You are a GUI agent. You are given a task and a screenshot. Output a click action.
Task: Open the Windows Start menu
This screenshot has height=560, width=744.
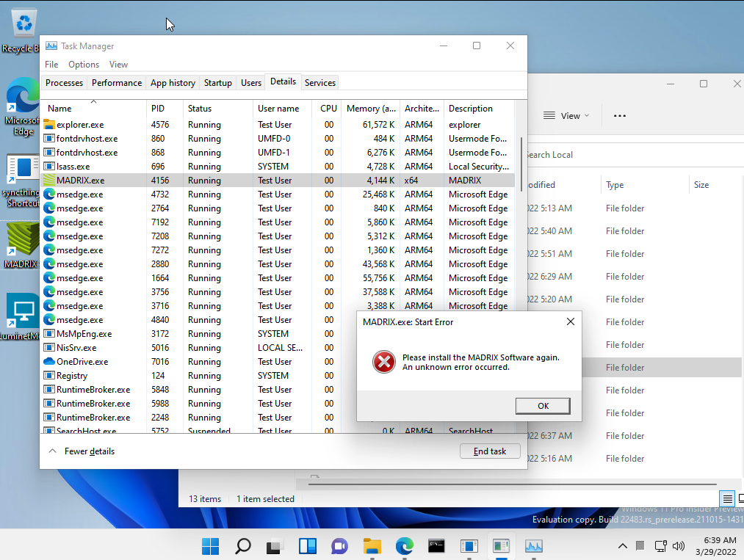point(210,546)
